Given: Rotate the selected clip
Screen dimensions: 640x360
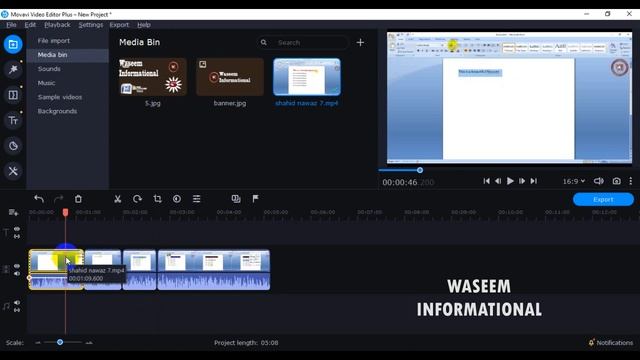Looking at the screenshot, I should [x=137, y=199].
